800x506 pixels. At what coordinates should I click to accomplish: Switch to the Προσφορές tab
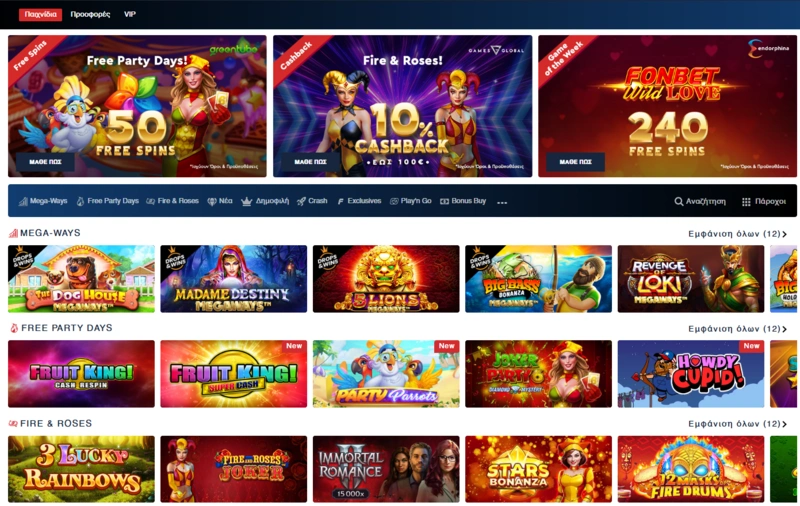[90, 14]
